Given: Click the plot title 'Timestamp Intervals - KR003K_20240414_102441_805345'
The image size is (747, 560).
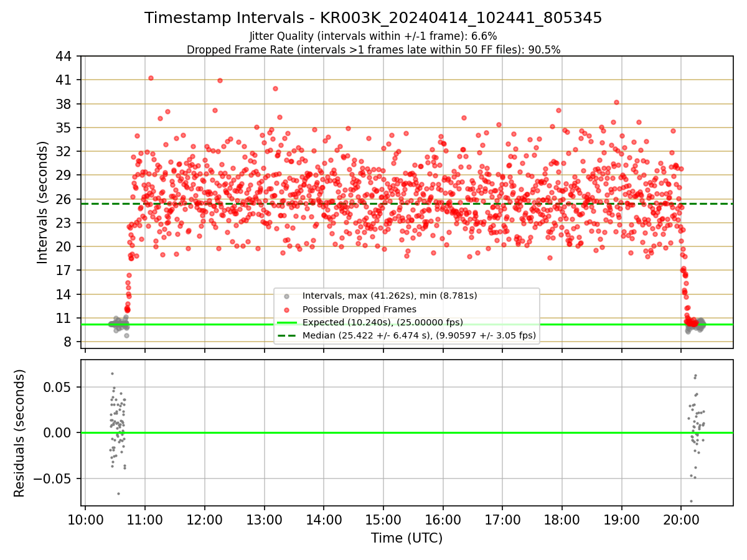Looking at the screenshot, I should click(x=373, y=18).
